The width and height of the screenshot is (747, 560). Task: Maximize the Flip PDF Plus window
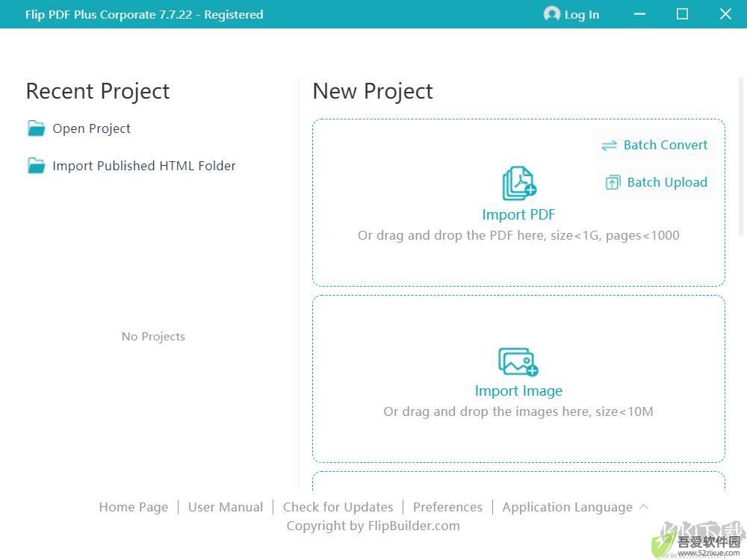[x=682, y=14]
